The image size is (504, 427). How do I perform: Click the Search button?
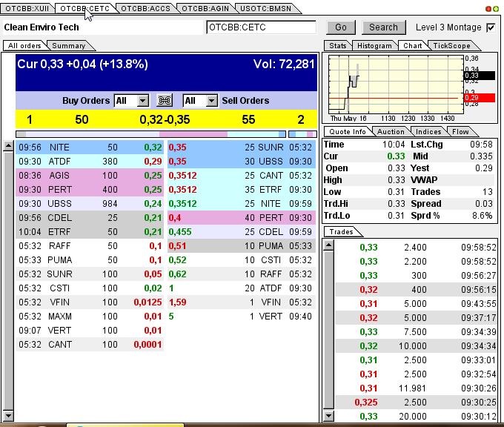point(383,27)
